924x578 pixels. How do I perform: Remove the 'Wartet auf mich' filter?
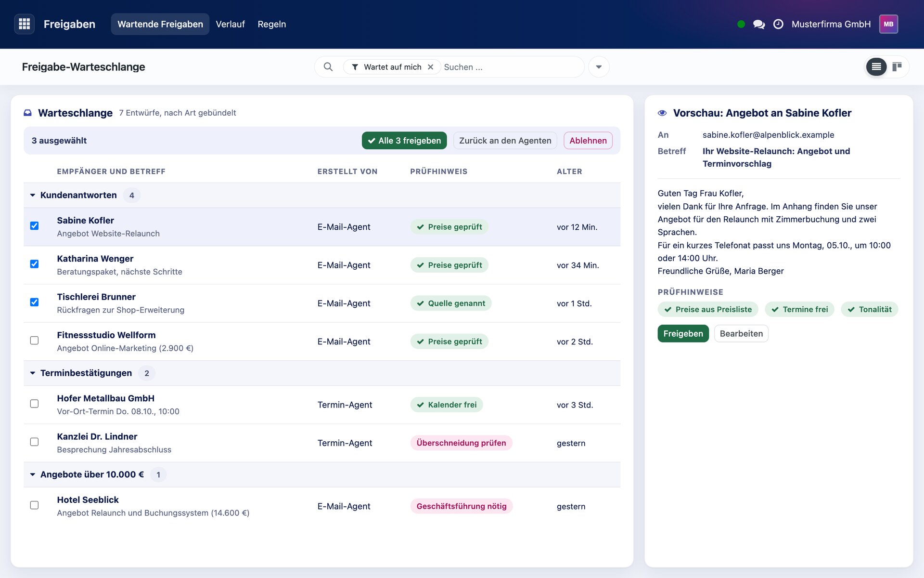[431, 67]
